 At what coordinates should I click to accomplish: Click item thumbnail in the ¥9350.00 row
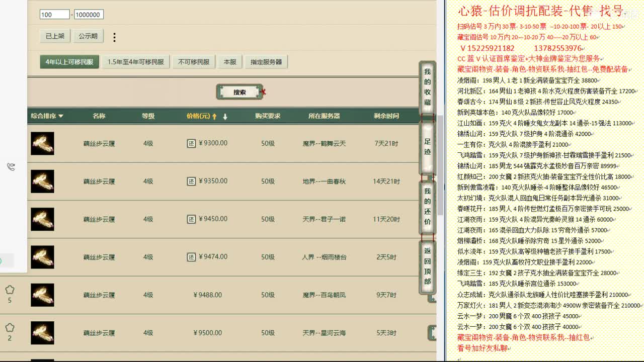tap(42, 182)
